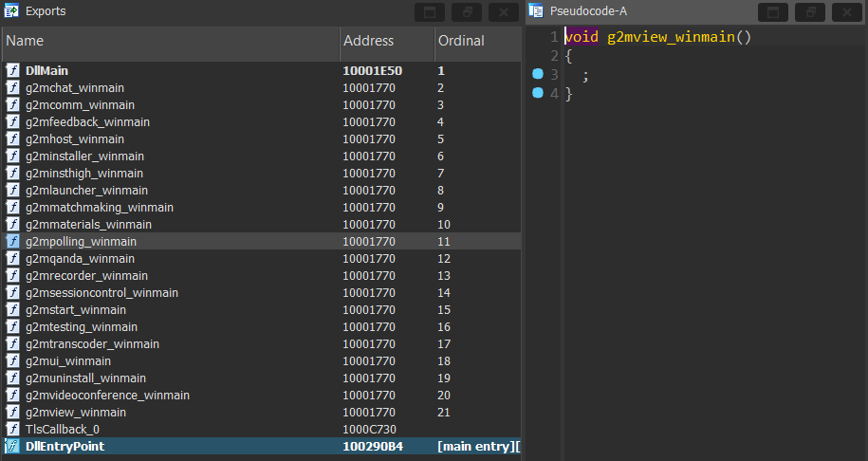Sort exports by the Ordinal column header
868x461 pixels.
point(474,42)
